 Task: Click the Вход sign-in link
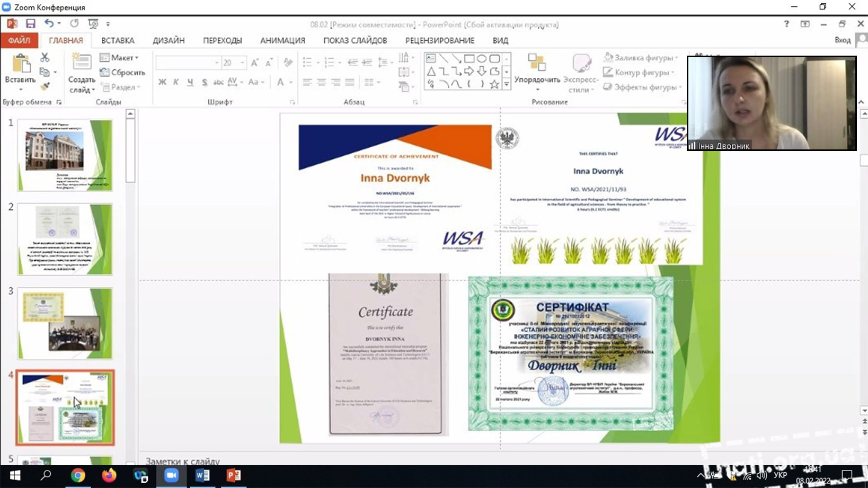843,40
